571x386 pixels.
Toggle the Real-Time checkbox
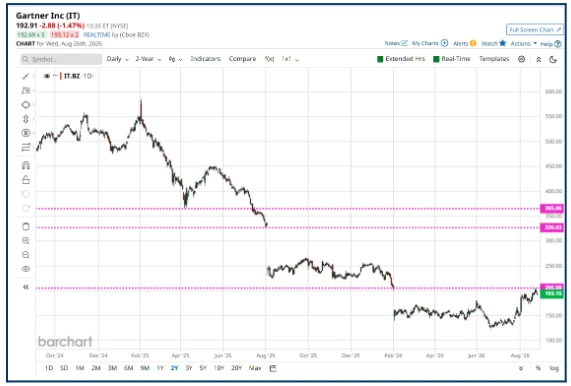tap(436, 59)
